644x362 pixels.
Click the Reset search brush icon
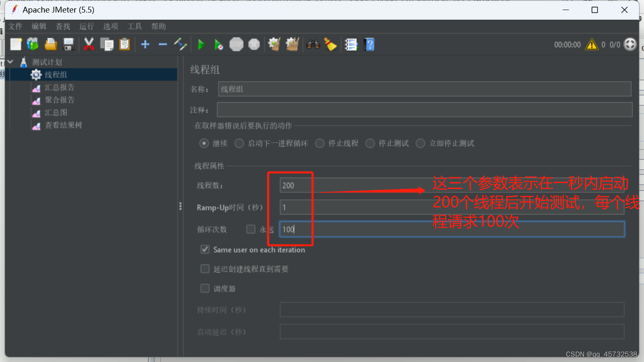pyautogui.click(x=330, y=44)
